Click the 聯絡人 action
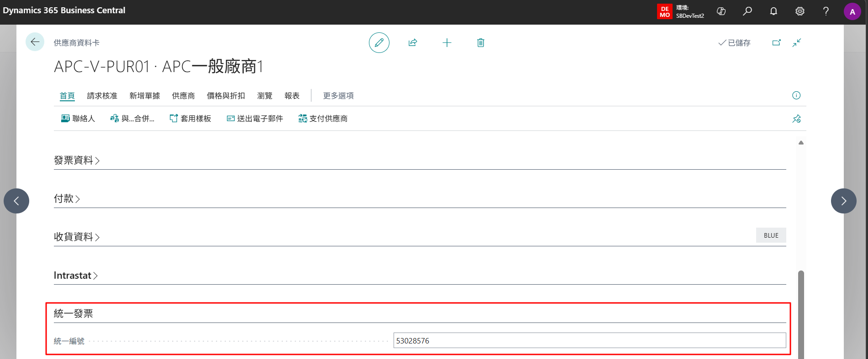 78,119
